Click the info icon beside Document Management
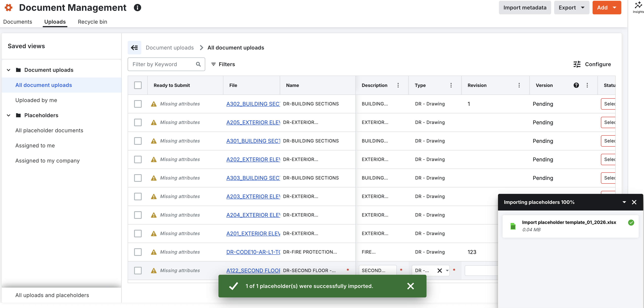Viewport: 644px width, 308px height. coord(138,8)
